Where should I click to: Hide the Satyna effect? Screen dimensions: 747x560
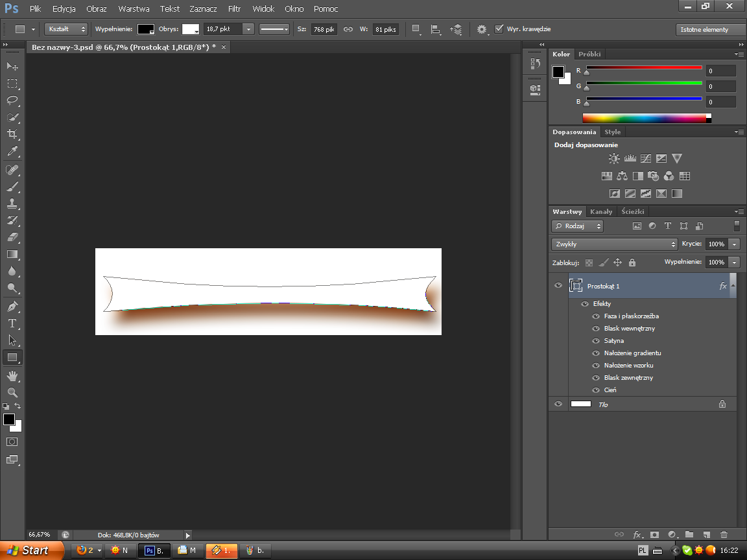pos(595,341)
